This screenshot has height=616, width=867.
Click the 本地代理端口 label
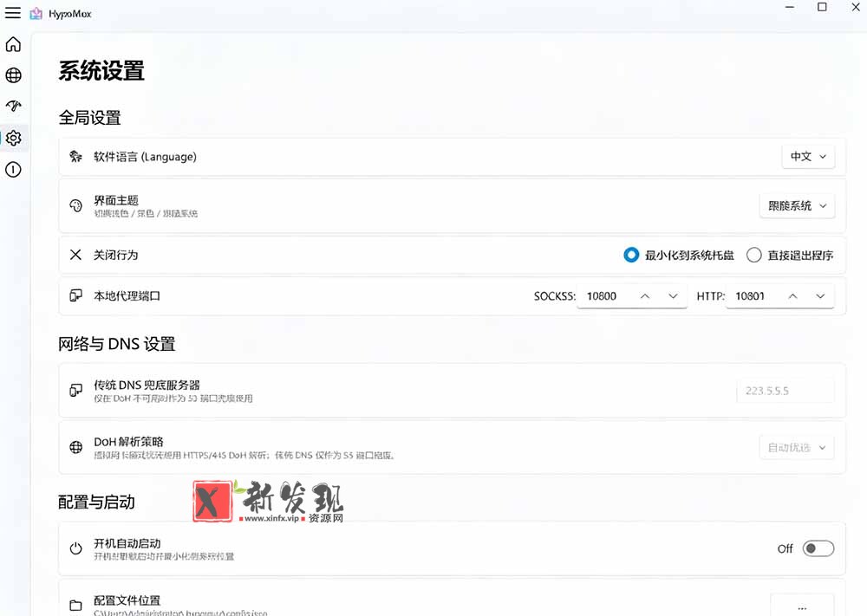pyautogui.click(x=127, y=296)
